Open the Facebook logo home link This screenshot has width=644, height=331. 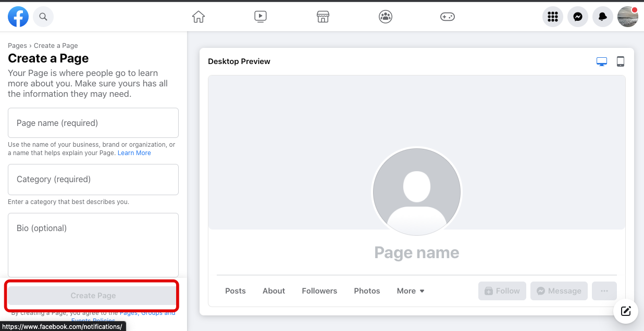(x=18, y=17)
